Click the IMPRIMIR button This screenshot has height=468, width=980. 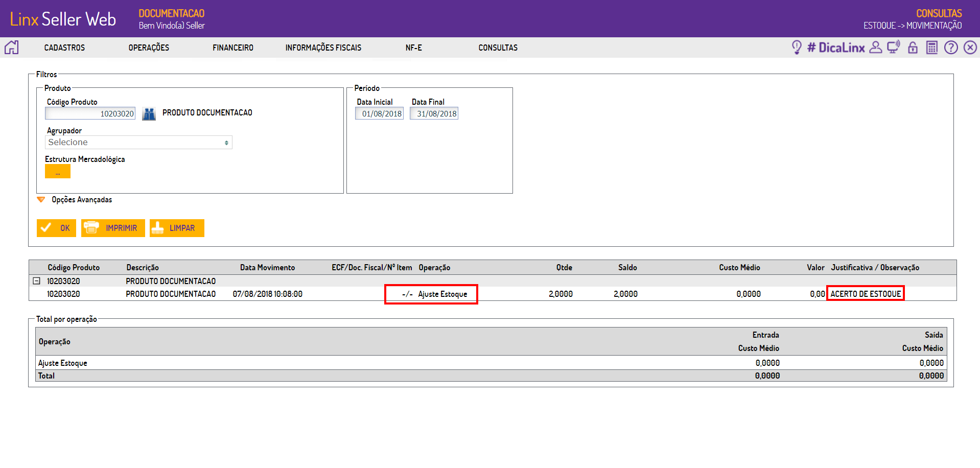[113, 228]
